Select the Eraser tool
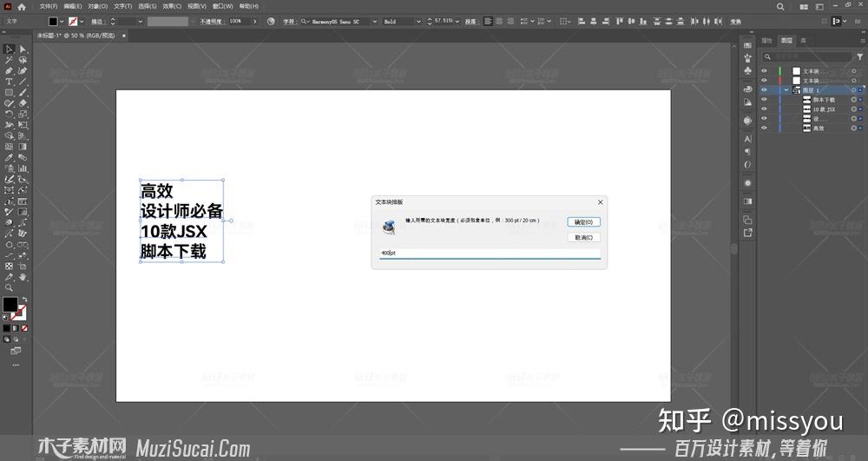868x461 pixels. point(23,103)
